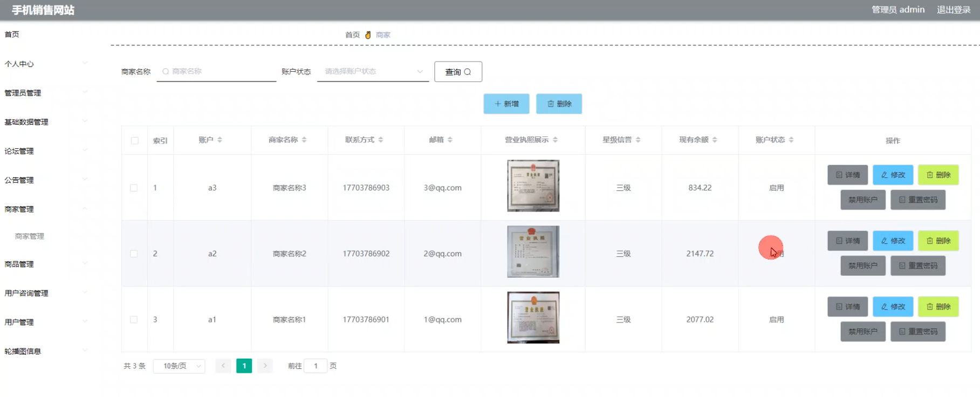
Task: Expand 轮播图信息 sidebar menu
Action: (x=45, y=351)
